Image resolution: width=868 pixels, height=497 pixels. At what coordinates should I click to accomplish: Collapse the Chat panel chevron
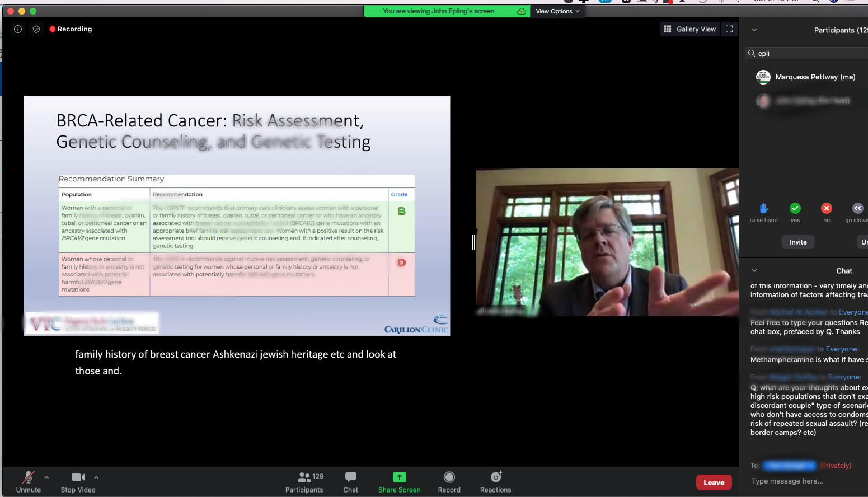click(754, 270)
